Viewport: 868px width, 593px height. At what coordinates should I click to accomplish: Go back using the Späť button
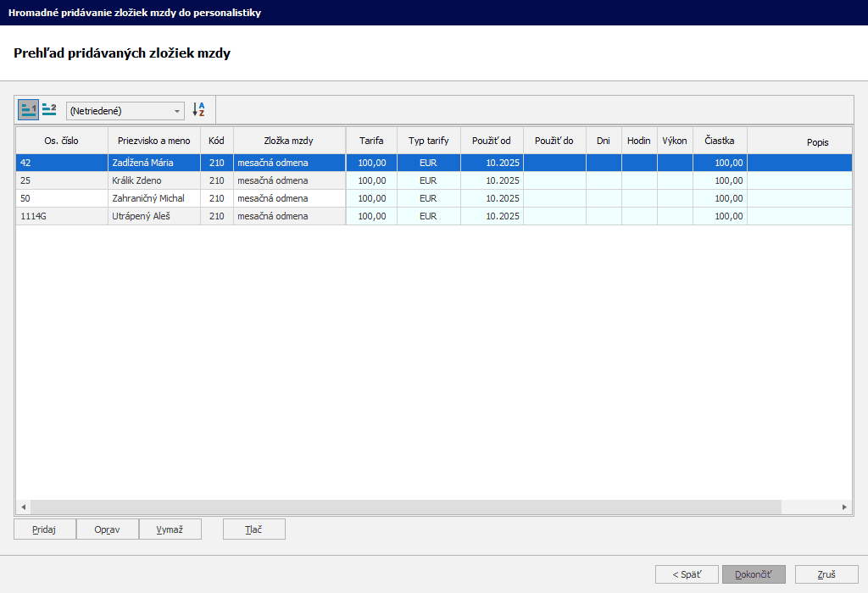(x=687, y=574)
